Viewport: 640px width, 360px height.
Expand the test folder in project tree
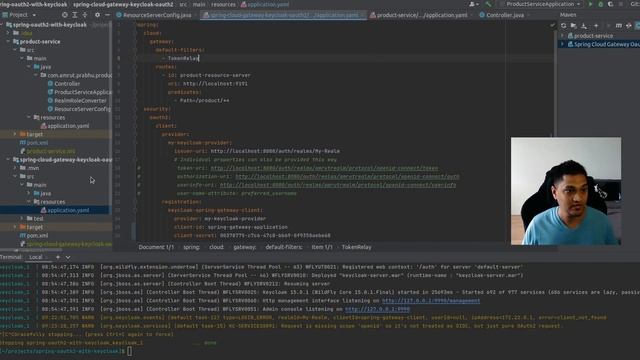point(22,218)
